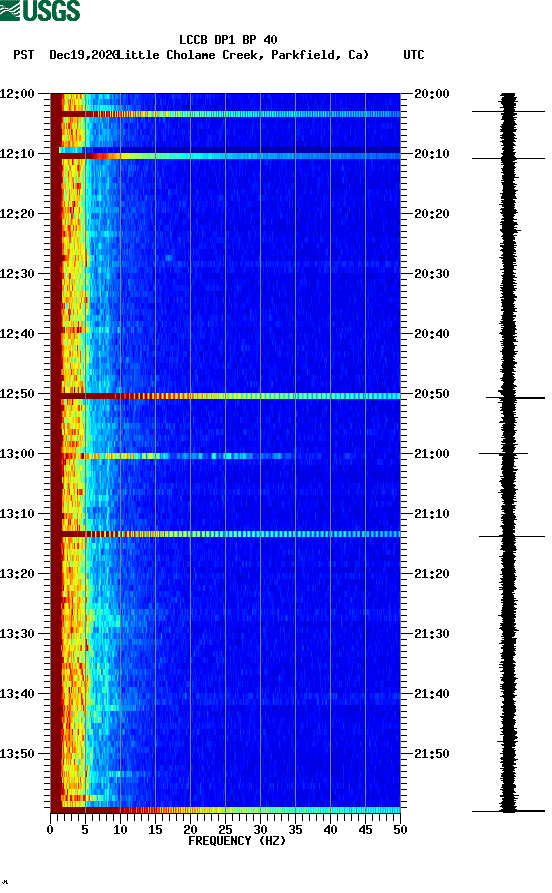
Task: Click the 12:50 PST time label
Action: point(18,394)
